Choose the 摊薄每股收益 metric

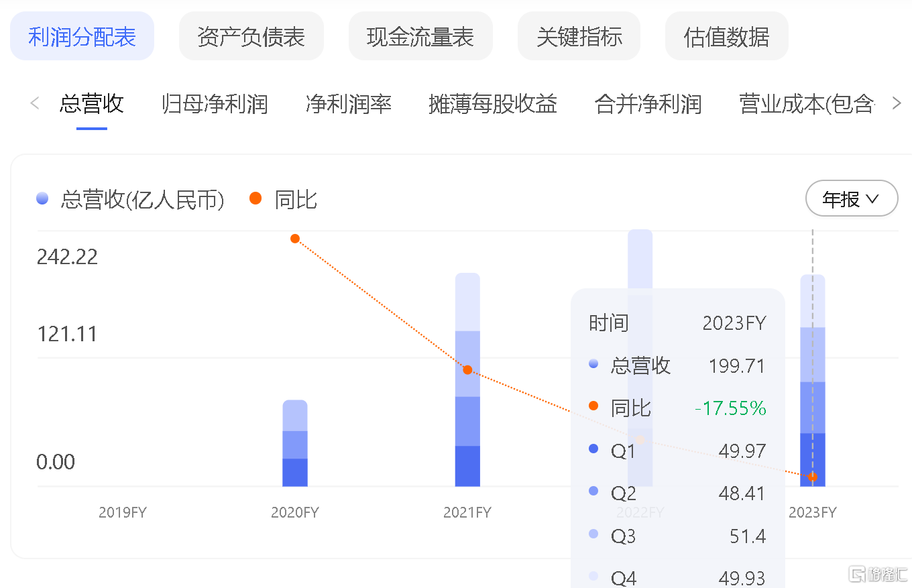click(493, 104)
